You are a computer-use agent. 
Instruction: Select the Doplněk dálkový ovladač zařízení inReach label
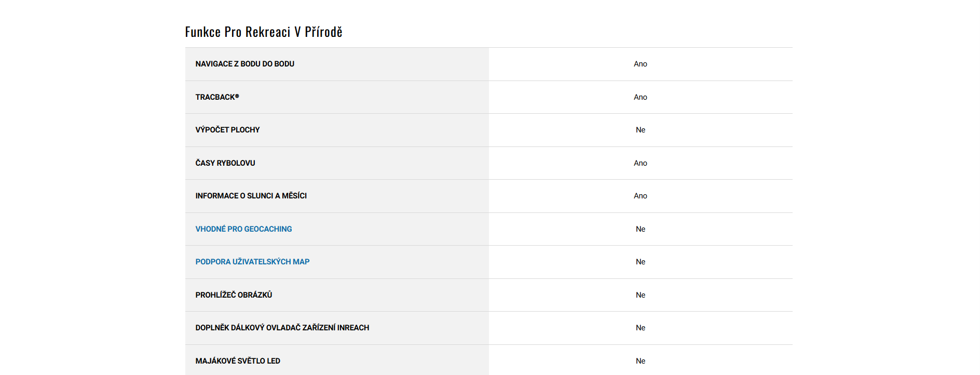[282, 328]
